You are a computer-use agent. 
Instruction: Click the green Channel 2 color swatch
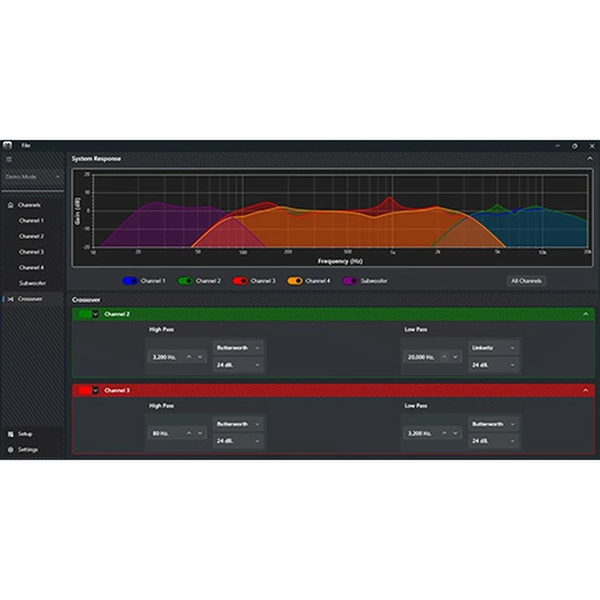[x=84, y=314]
